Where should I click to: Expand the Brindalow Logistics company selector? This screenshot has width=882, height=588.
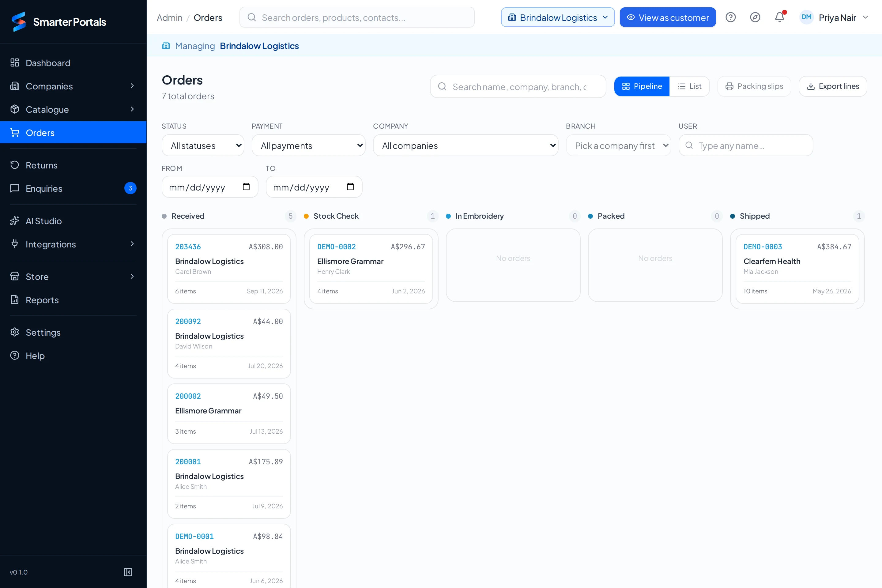point(558,17)
